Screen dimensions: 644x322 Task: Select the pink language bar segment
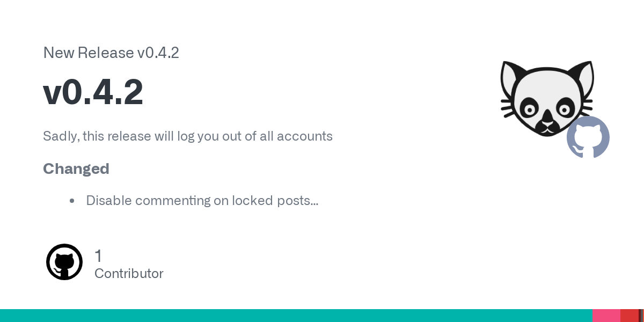(606, 316)
